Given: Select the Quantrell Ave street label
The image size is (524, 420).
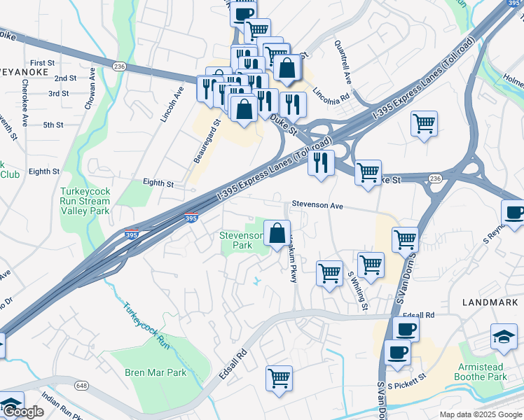Looking at the screenshot, I should [343, 62].
